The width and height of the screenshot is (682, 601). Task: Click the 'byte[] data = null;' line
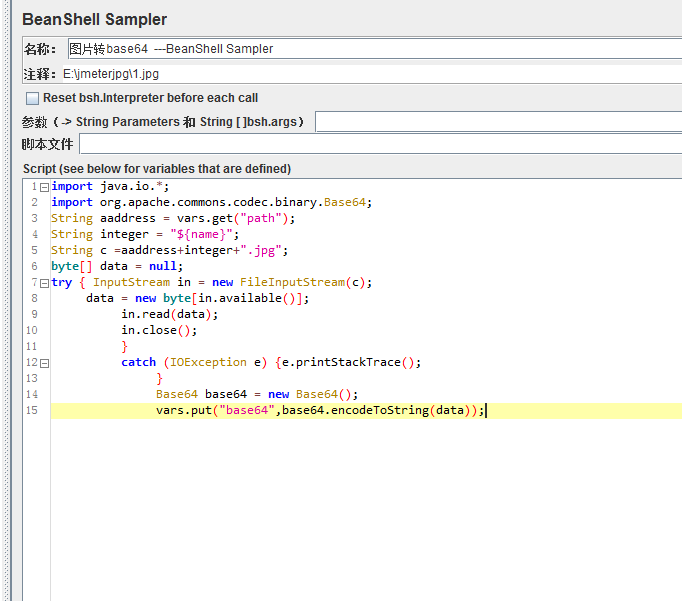(x=117, y=267)
